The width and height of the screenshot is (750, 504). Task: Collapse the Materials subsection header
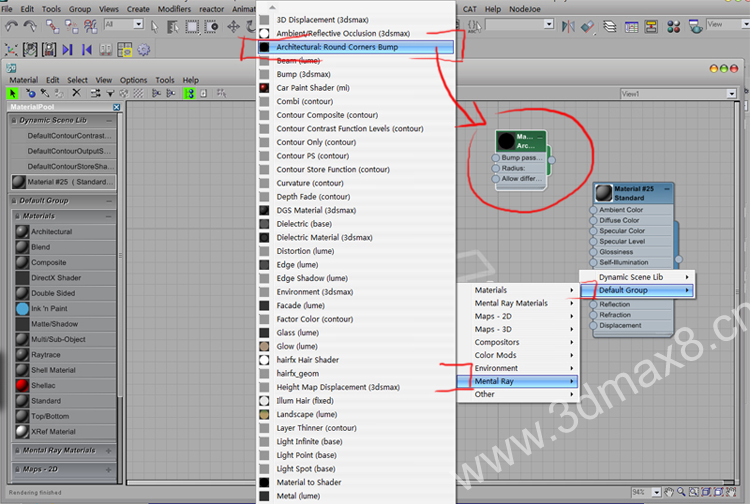[x=109, y=216]
